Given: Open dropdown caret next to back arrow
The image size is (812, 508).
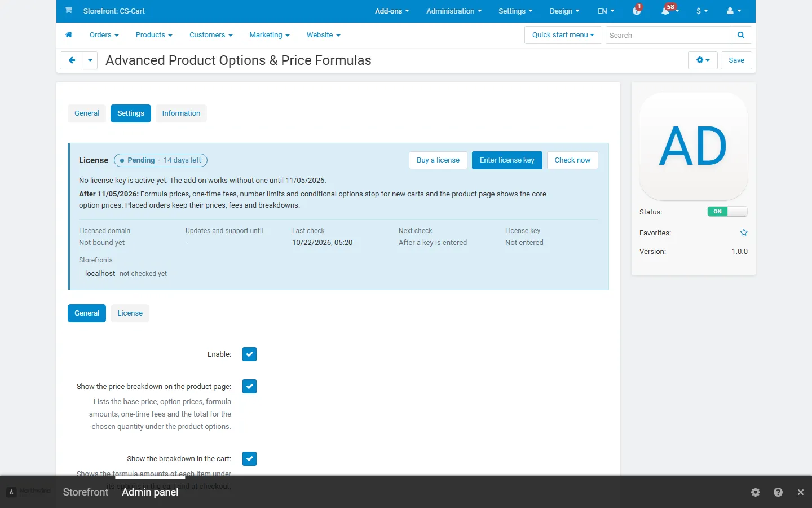Looking at the screenshot, I should click(90, 60).
